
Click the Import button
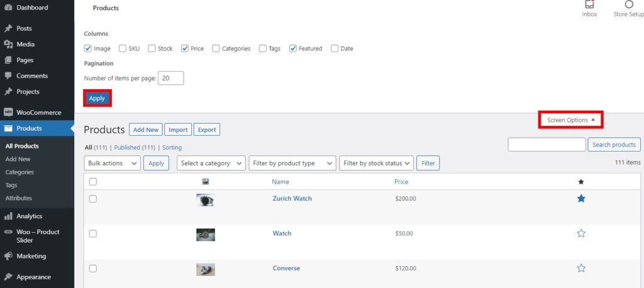178,130
